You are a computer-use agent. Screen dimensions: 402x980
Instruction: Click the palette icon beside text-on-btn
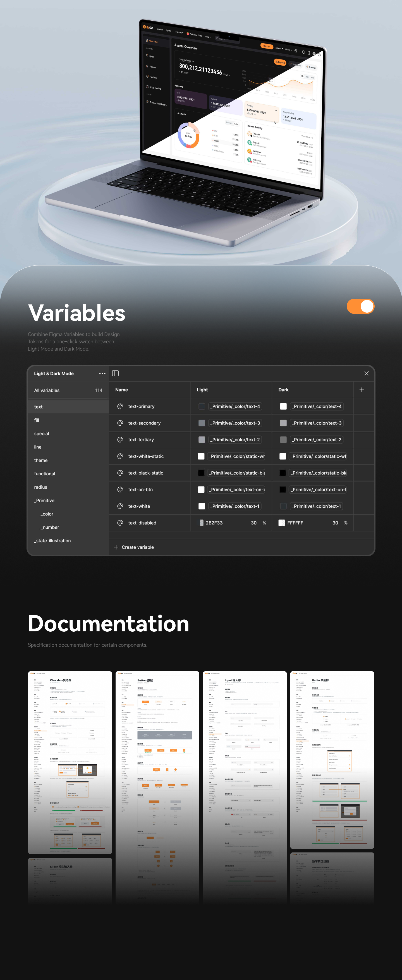coord(120,490)
